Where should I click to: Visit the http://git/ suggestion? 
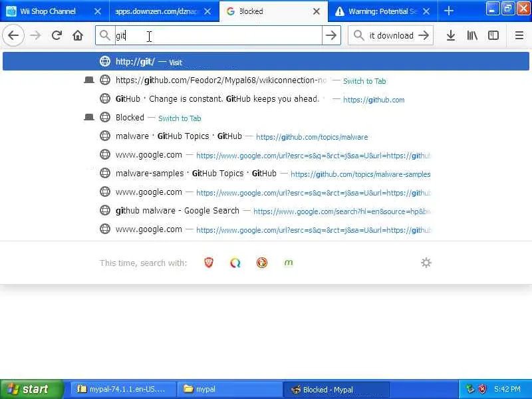click(265, 61)
